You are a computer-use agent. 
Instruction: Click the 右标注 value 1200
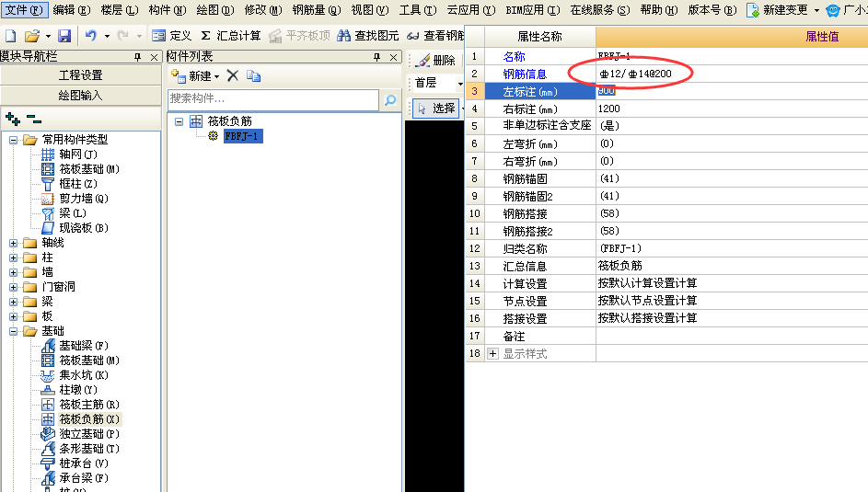click(609, 109)
